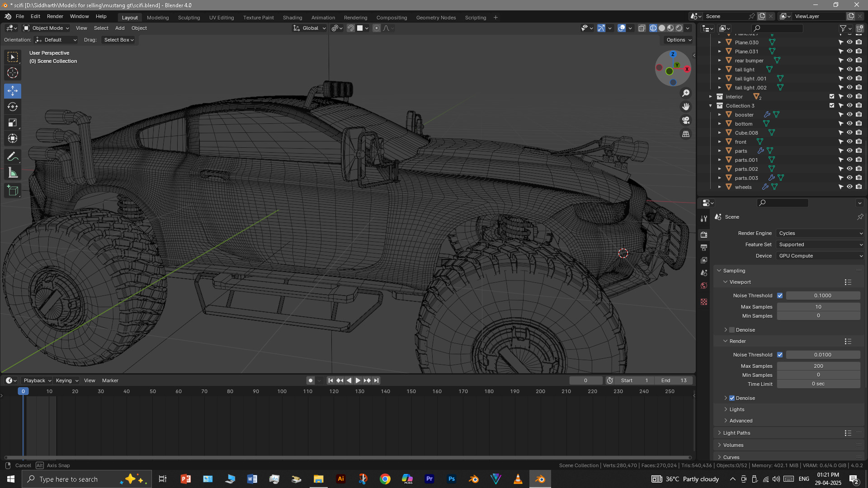Uncheck the interior collection checkbox

click(x=832, y=96)
